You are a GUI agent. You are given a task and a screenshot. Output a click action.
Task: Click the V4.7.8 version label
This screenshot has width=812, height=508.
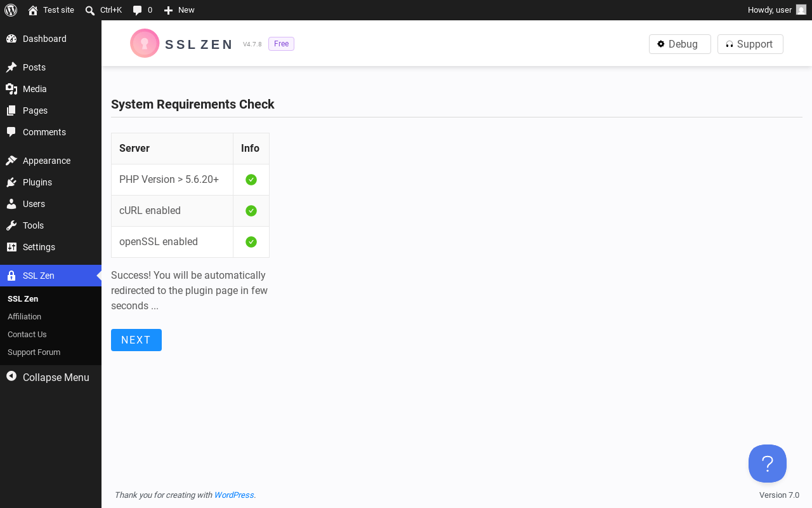coord(252,44)
